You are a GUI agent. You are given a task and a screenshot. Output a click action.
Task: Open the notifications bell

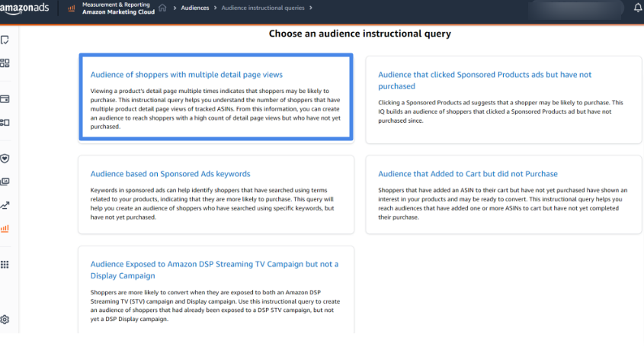click(x=637, y=8)
